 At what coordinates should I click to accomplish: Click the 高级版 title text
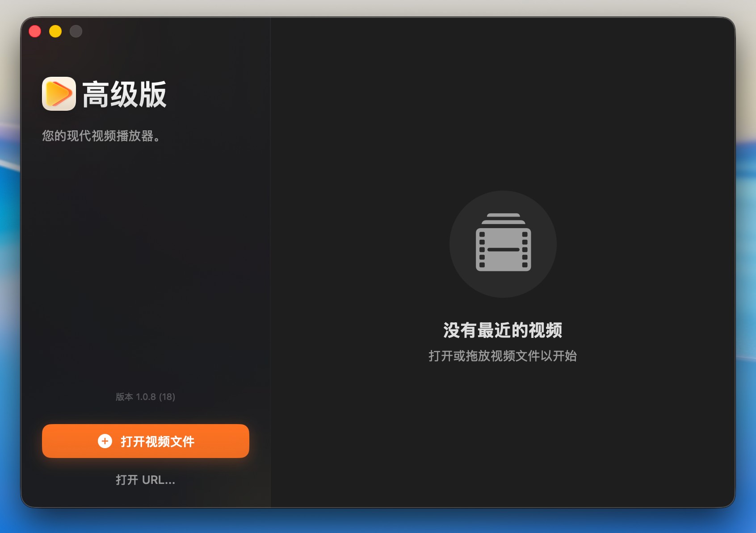pyautogui.click(x=124, y=94)
